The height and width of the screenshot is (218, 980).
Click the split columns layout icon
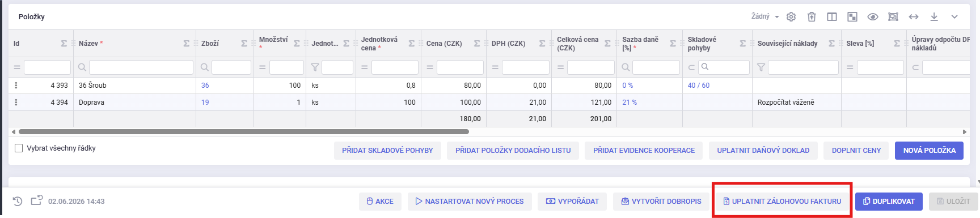pos(832,17)
